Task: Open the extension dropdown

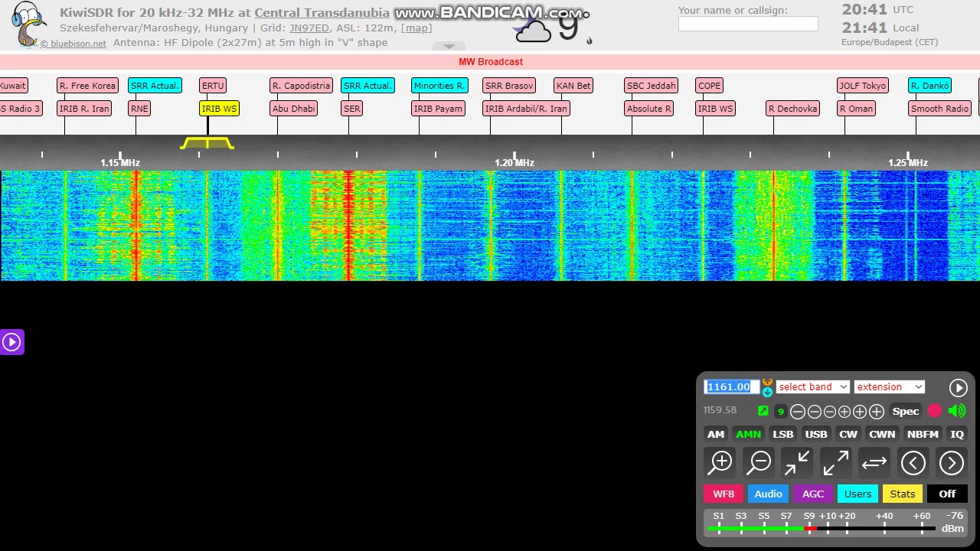Action: (889, 386)
